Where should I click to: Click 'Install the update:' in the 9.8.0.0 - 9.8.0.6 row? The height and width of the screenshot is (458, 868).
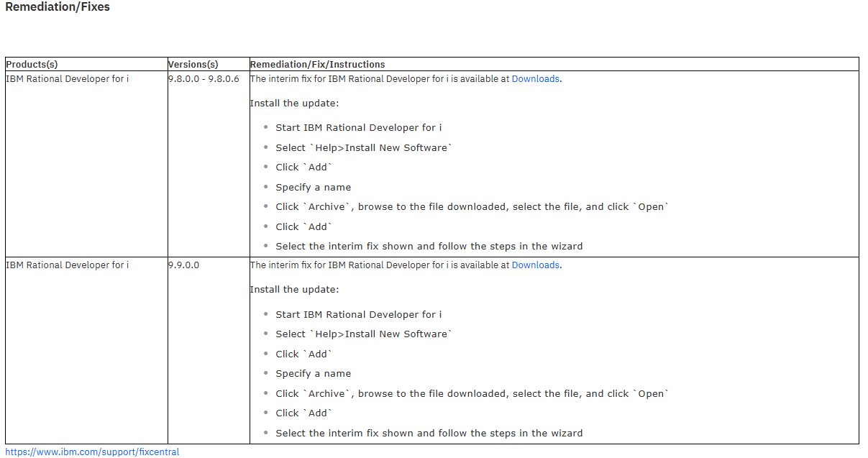(294, 104)
